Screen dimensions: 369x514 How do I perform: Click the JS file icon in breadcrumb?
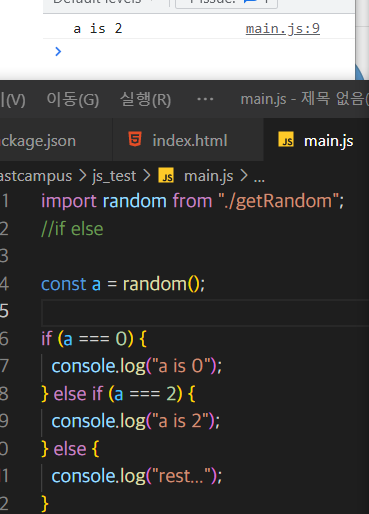pyautogui.click(x=166, y=175)
